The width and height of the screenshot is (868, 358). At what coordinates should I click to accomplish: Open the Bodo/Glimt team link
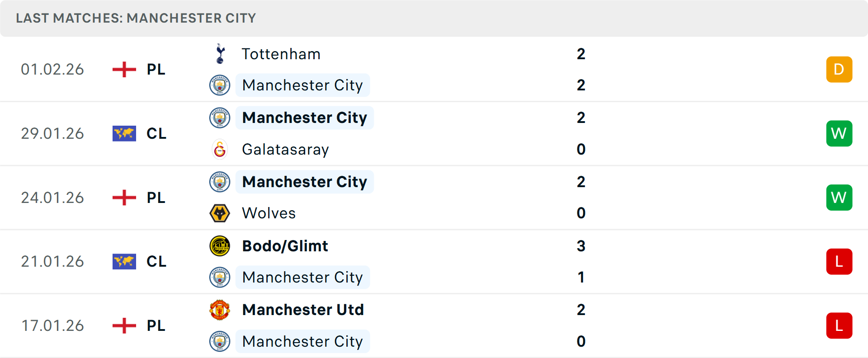(x=285, y=246)
